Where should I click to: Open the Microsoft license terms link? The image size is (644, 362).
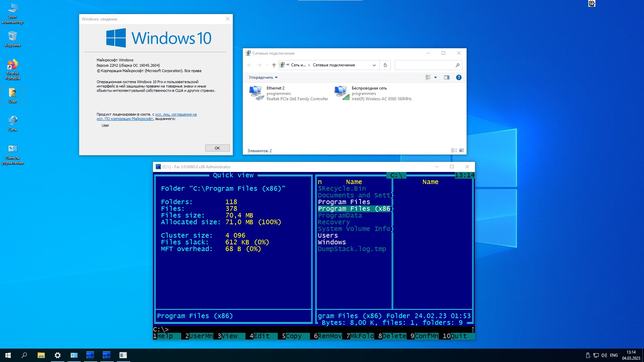coord(176,115)
